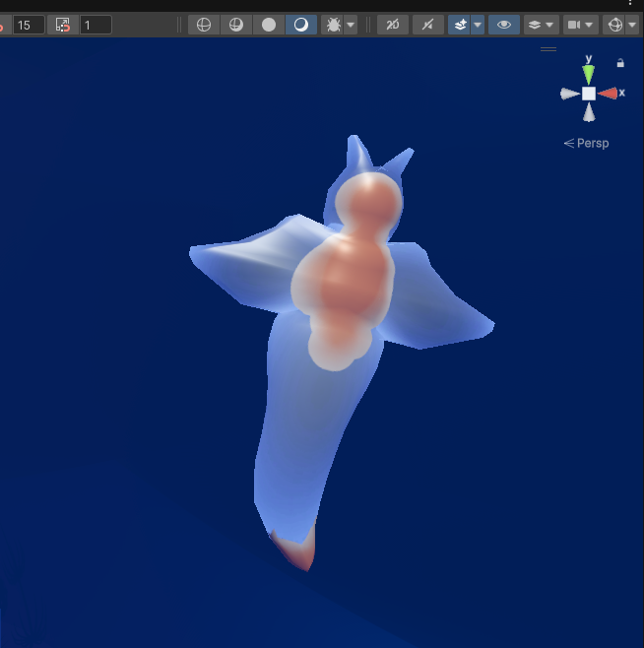Toggle scene lighting off icon

(428, 25)
